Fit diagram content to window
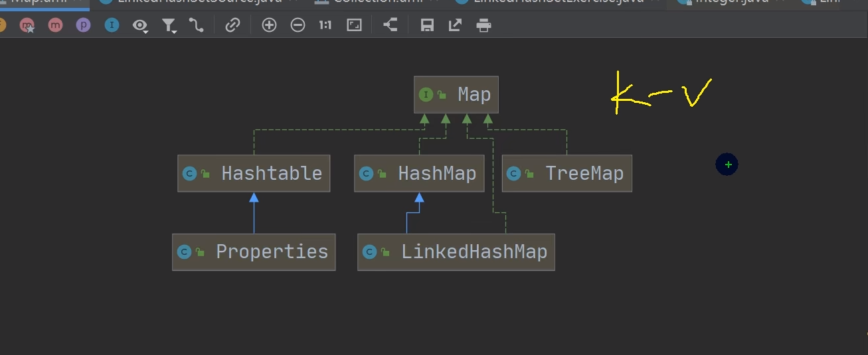Screen dimensions: 868x355 (x=355, y=26)
